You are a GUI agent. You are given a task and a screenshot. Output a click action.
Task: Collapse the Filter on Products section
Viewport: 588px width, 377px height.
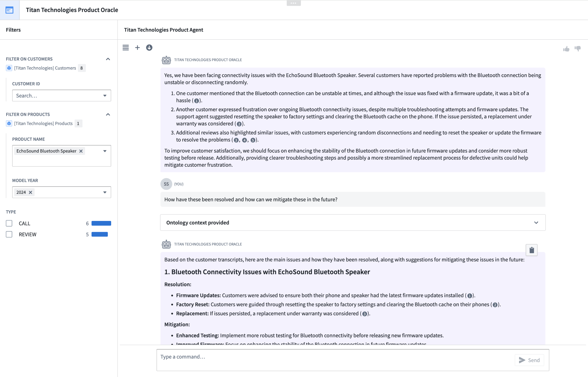pyautogui.click(x=108, y=114)
